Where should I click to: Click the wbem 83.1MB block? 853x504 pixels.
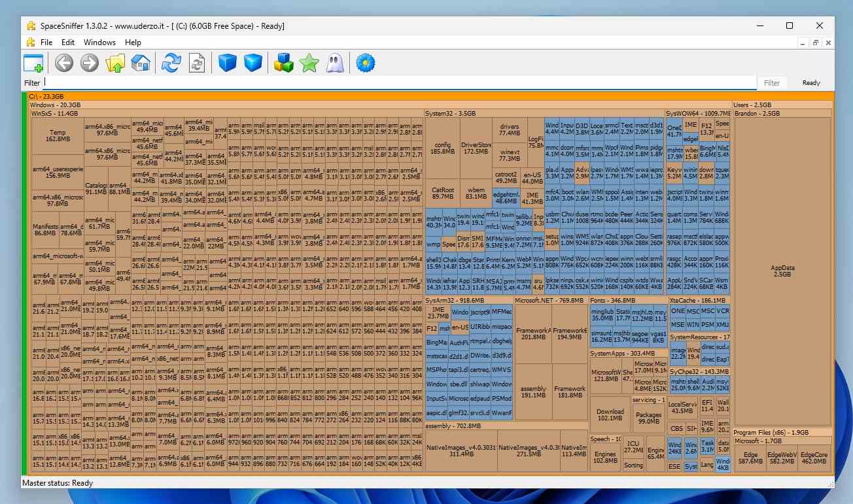pyautogui.click(x=476, y=193)
